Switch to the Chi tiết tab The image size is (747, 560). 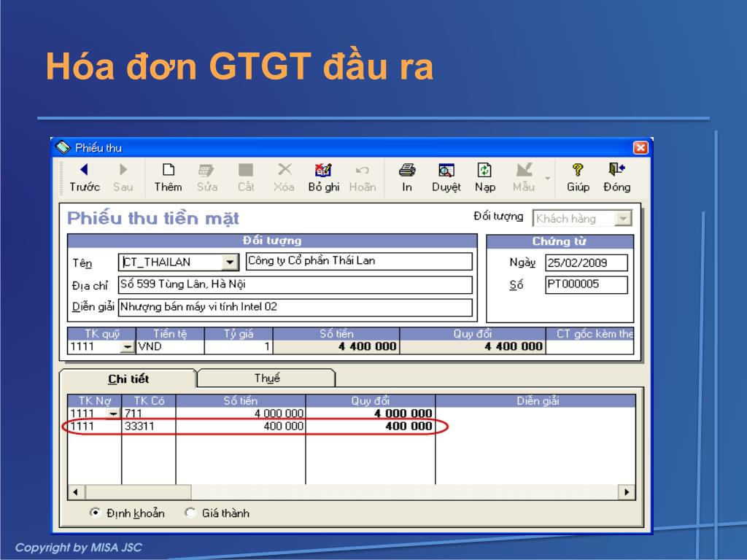pos(128,379)
